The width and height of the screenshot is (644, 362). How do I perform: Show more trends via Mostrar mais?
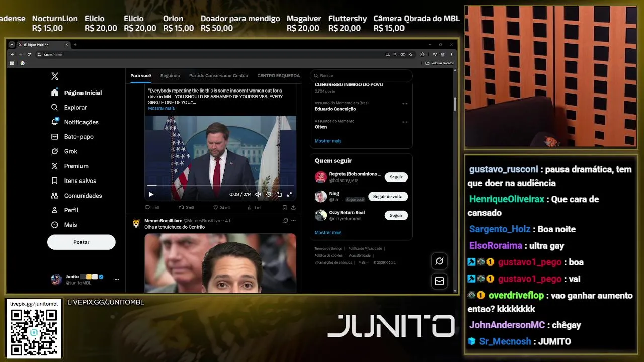(328, 141)
